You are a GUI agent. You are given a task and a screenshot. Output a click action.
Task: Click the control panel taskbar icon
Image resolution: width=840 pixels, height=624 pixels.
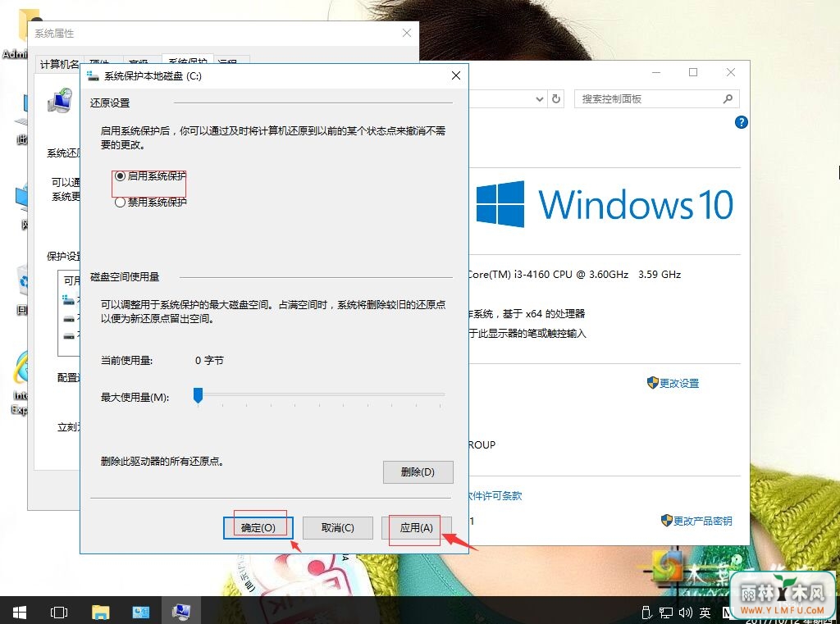tap(141, 612)
